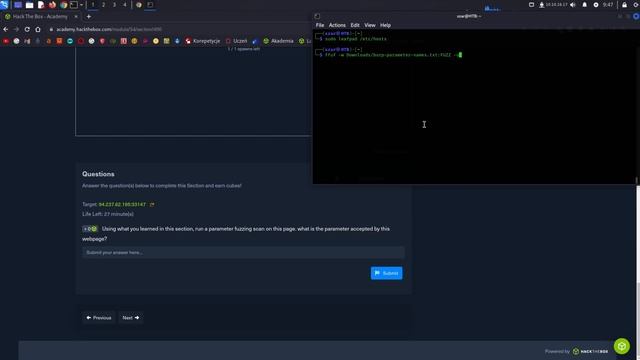Switch to workspace 4
640x360 pixels.
click(x=124, y=5)
